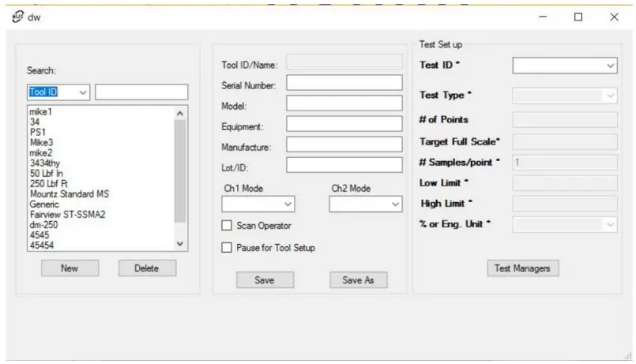
Task: Open the Ch1 Mode dropdown
Action: [258, 204]
